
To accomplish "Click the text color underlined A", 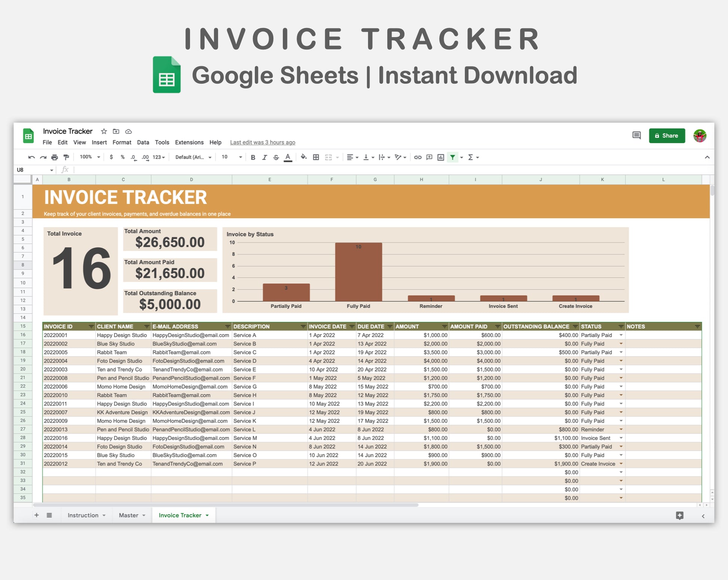I will pyautogui.click(x=288, y=157).
